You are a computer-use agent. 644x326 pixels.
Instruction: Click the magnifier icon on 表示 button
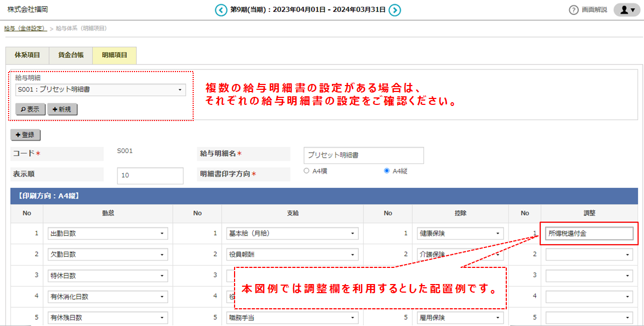tap(23, 109)
